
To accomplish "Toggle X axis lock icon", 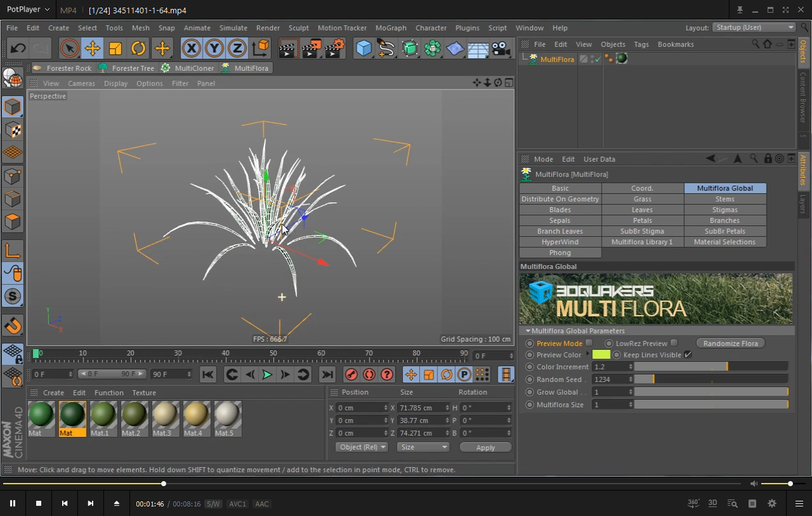I will pos(192,48).
